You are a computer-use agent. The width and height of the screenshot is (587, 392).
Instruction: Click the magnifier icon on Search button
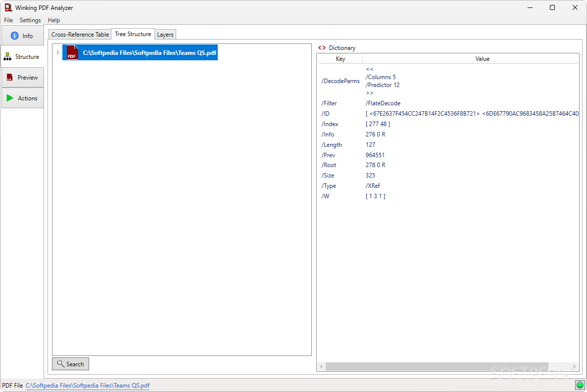click(60, 363)
